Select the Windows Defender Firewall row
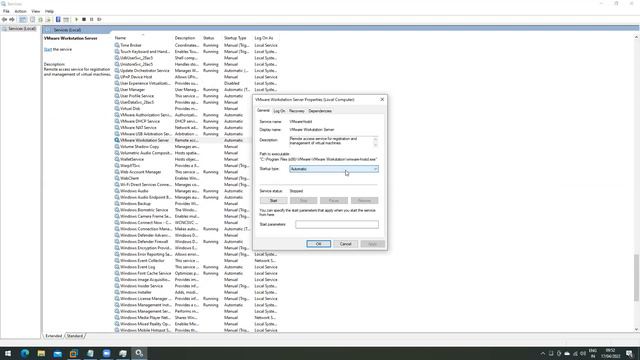This screenshot has height=360, width=640. (183, 242)
